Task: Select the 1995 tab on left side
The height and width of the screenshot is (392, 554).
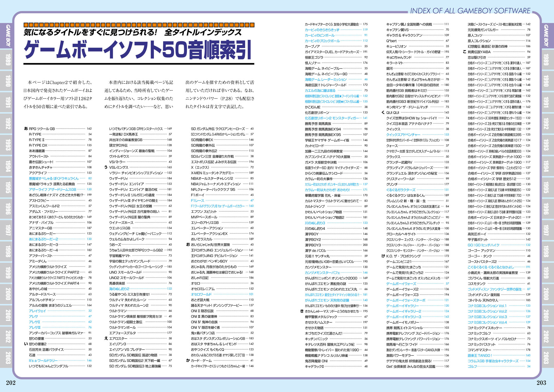Action: (x=8, y=188)
